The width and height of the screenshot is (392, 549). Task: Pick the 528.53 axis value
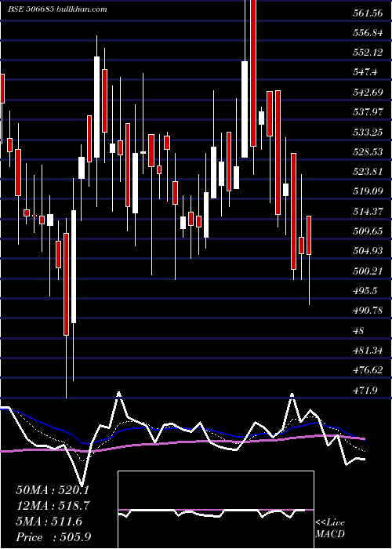point(368,152)
